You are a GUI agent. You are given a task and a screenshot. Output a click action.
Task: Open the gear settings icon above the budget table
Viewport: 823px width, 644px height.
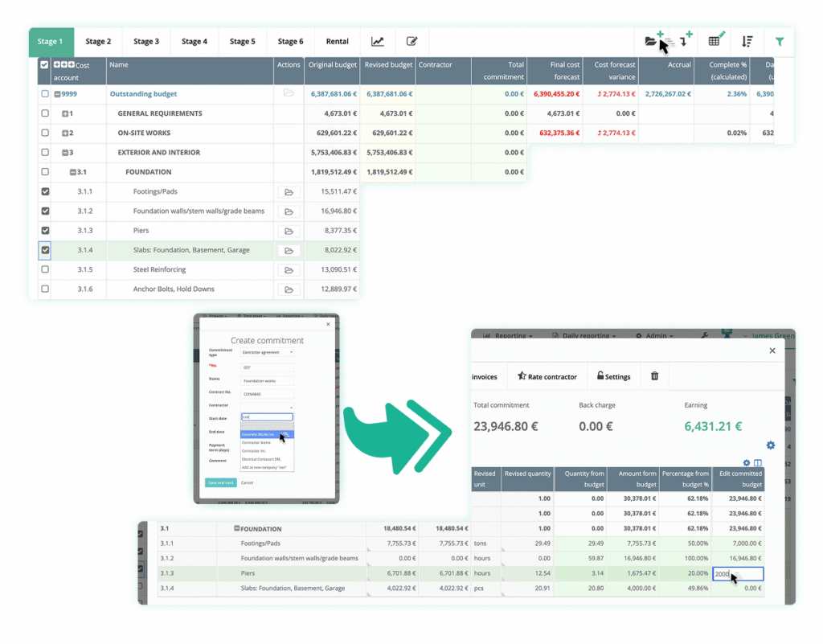click(x=770, y=445)
